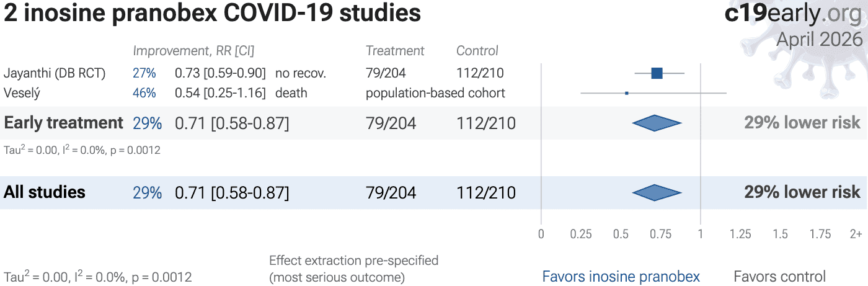868x286 pixels.
Task: Click the small Veselý point estimate marker
Action: point(627,93)
